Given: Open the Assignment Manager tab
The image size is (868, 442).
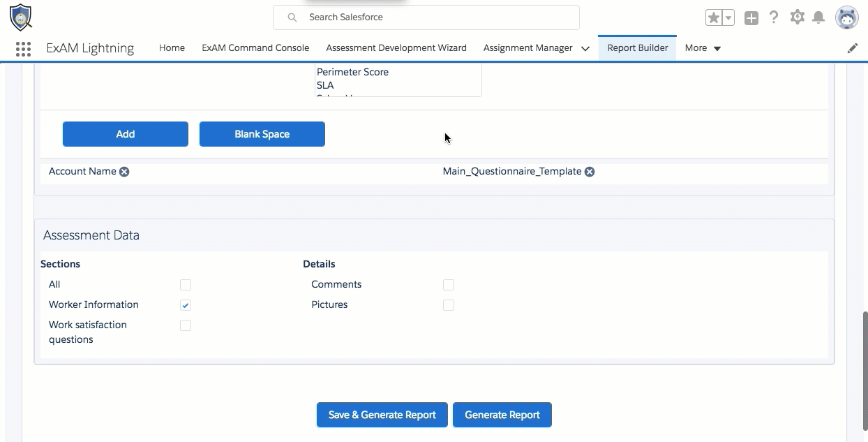Looking at the screenshot, I should point(528,48).
